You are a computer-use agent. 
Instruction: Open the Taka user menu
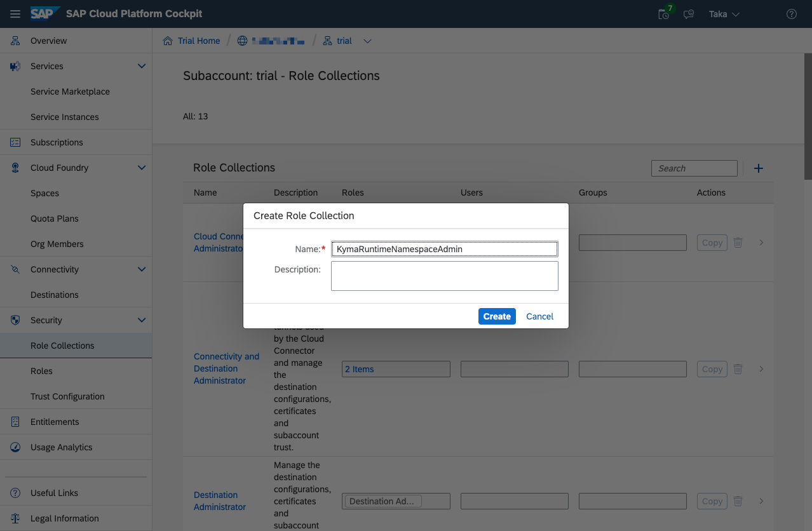click(724, 14)
